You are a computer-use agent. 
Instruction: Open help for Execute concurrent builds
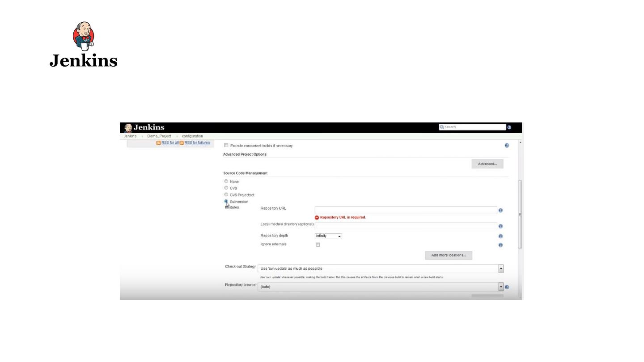click(x=507, y=146)
